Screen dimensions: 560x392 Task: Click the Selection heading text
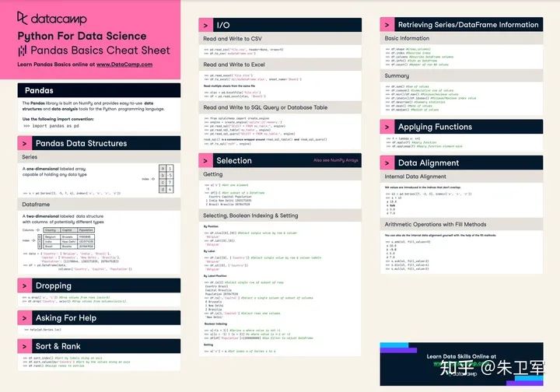pyautogui.click(x=234, y=161)
